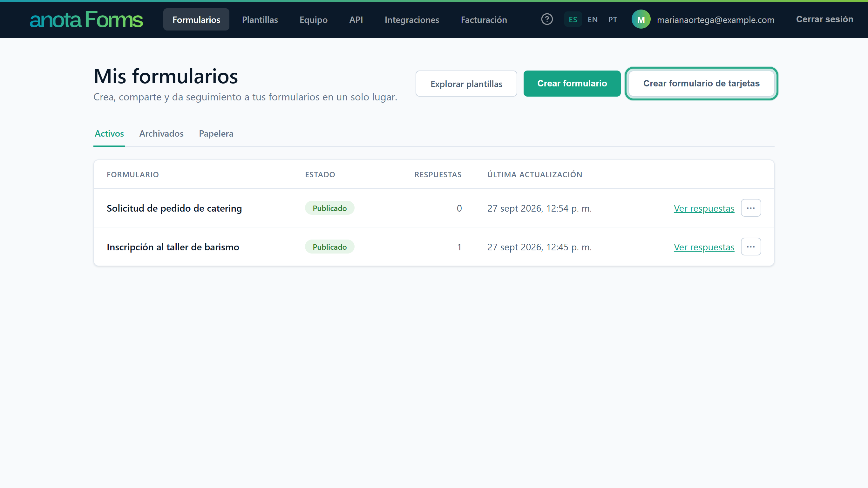This screenshot has height=488, width=868.
Task: Go to Plantillas in the top navigation
Action: (260, 20)
